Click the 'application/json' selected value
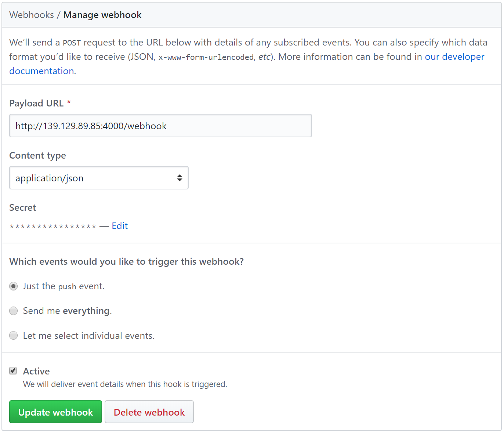The image size is (504, 431). click(x=49, y=178)
